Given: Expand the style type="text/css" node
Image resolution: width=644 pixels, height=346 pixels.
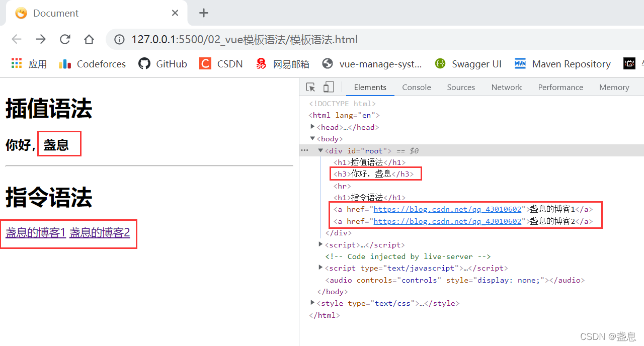Looking at the screenshot, I should coord(313,303).
